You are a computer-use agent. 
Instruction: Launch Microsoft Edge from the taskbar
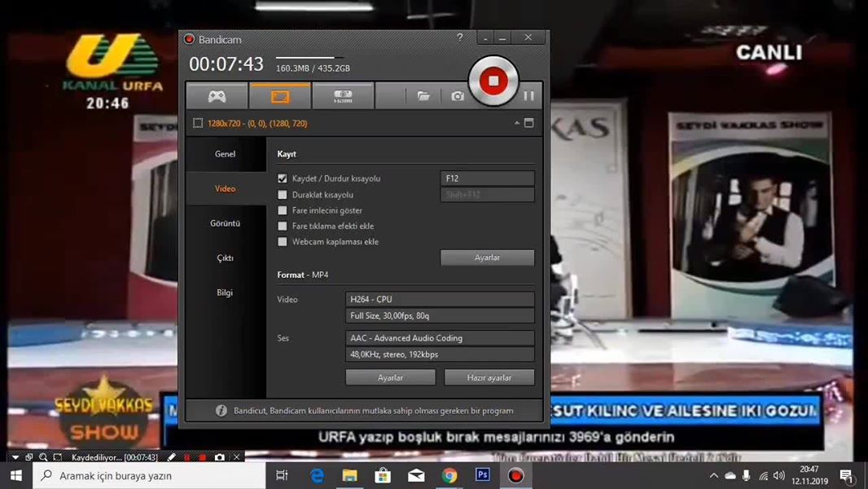coord(317,476)
